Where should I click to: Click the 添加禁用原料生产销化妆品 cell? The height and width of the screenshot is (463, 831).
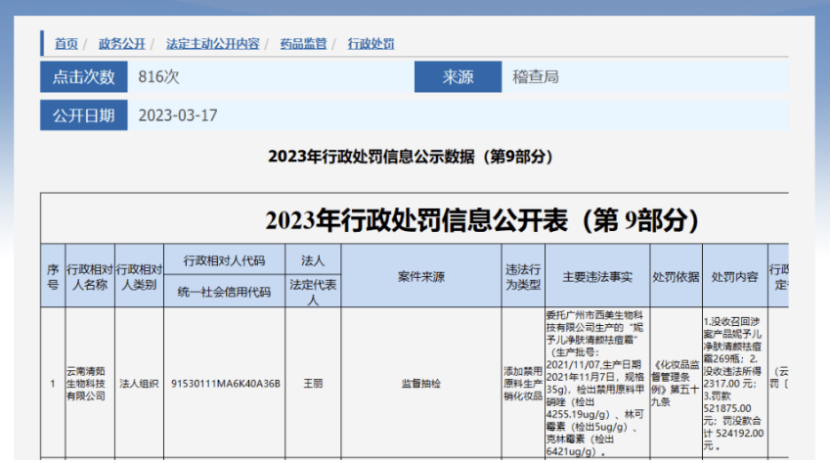pos(523,383)
